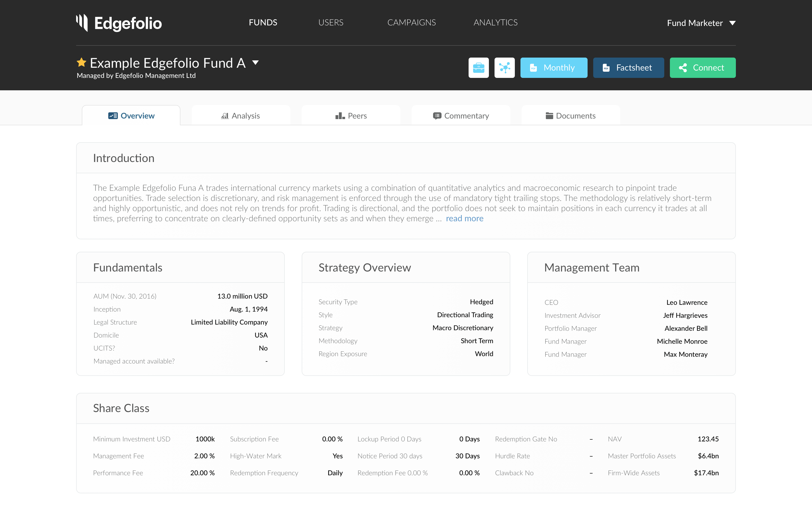The image size is (812, 508).
Task: Click Portfolio Manager Alexander Bell
Action: (686, 328)
